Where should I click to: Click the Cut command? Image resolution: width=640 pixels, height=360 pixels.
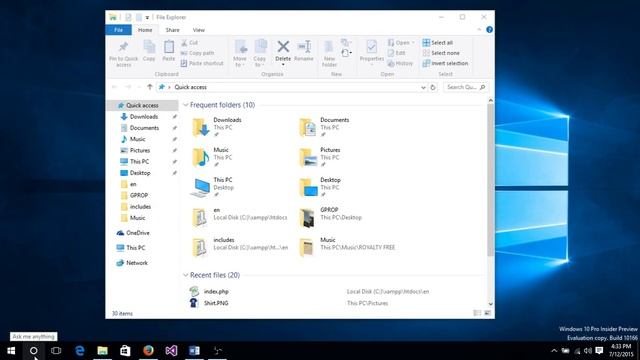click(x=189, y=42)
